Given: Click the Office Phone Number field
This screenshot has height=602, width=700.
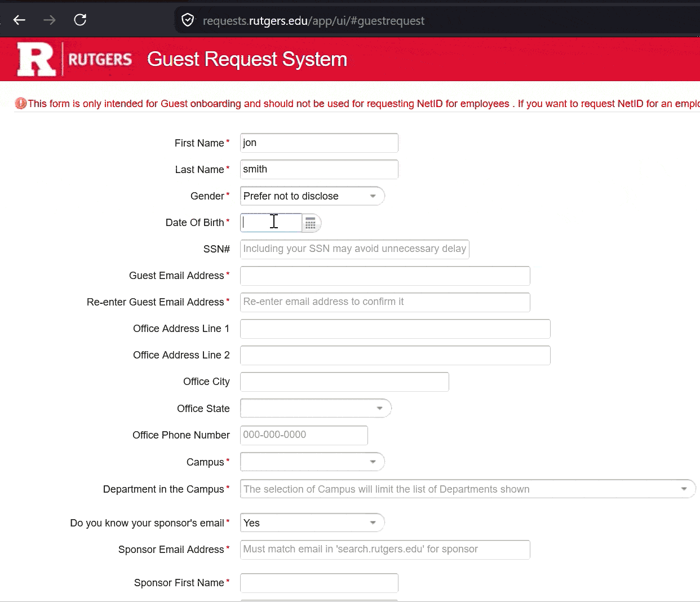Looking at the screenshot, I should 303,435.
